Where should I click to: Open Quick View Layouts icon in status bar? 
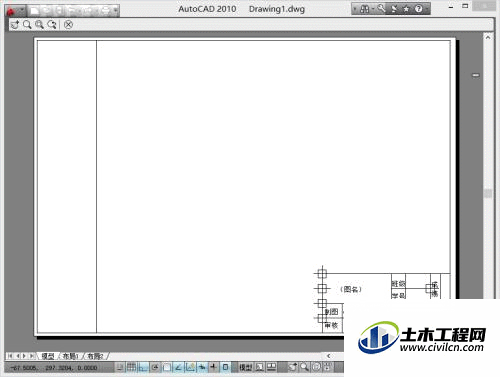point(260,367)
